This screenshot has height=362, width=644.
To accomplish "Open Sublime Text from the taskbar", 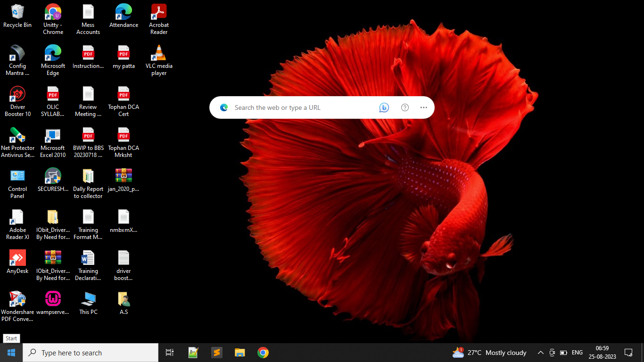I will [216, 353].
